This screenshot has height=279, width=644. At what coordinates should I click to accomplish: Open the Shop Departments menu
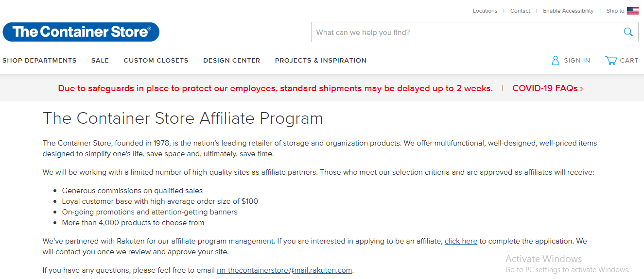tap(39, 61)
